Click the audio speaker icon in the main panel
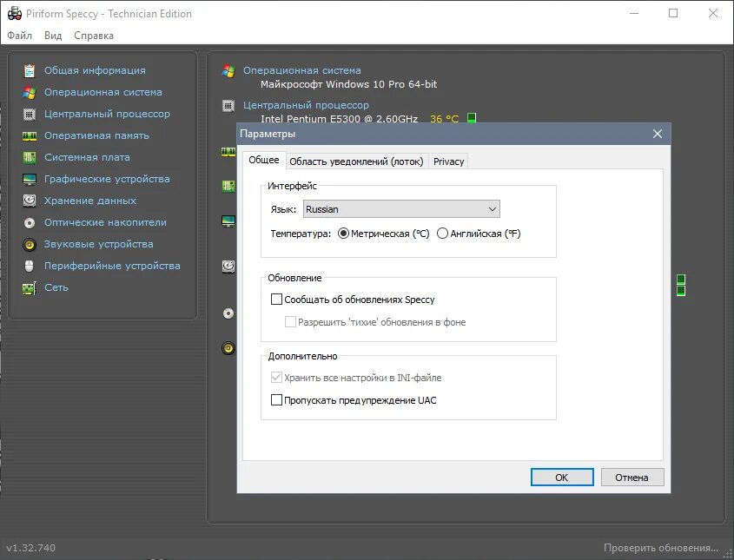734x560 pixels. (x=228, y=347)
